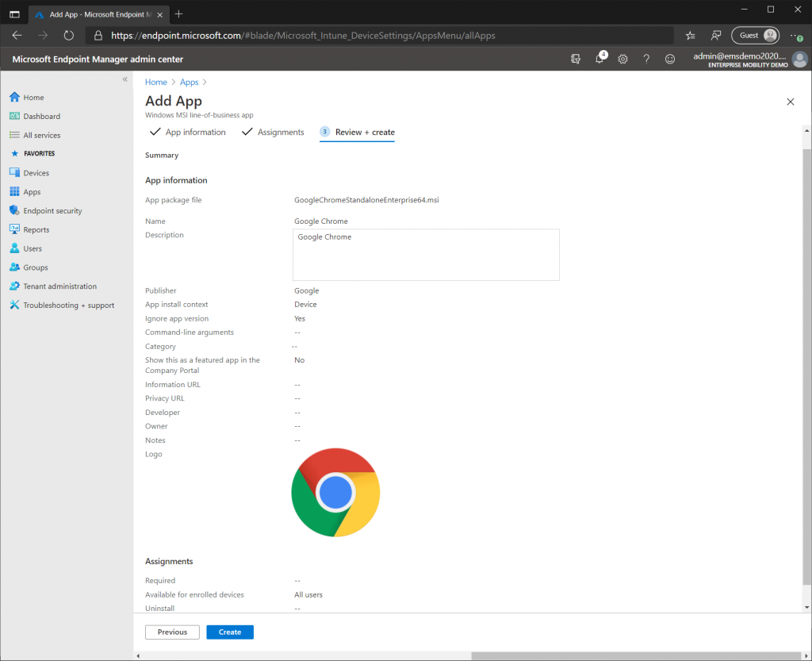Open Troubleshooting + support in the sidebar

pos(62,306)
